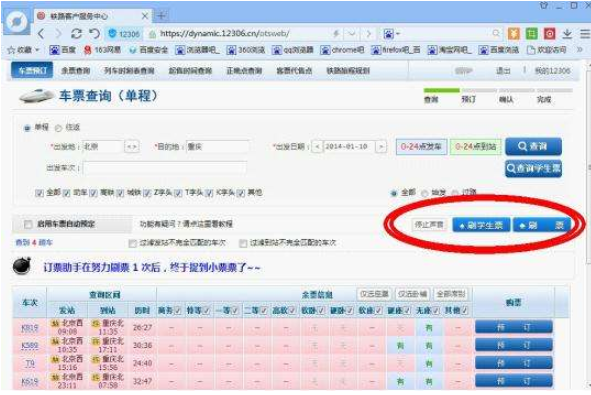Open the qq浏览器 bookmark
The width and height of the screenshot is (591, 395).
coord(293,50)
